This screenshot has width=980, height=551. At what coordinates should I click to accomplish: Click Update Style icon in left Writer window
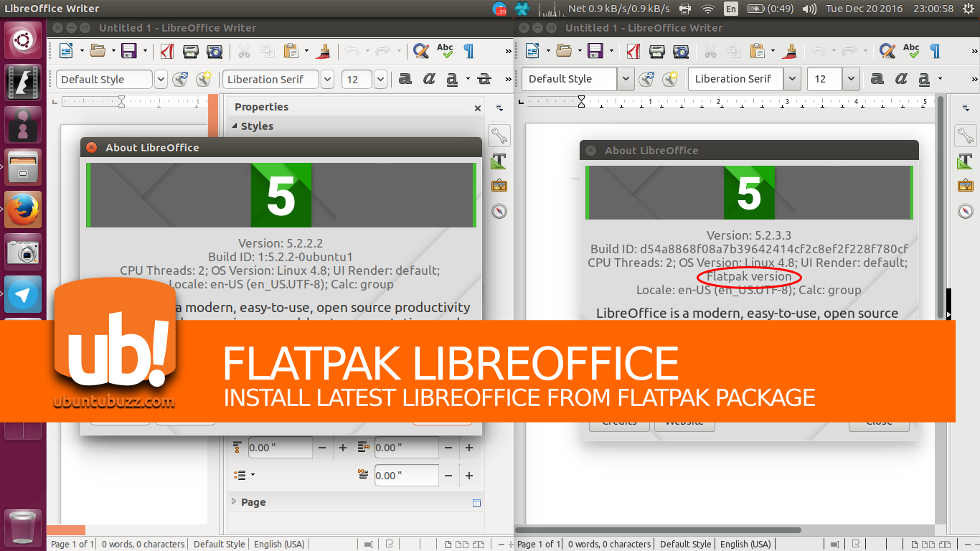coord(181,79)
